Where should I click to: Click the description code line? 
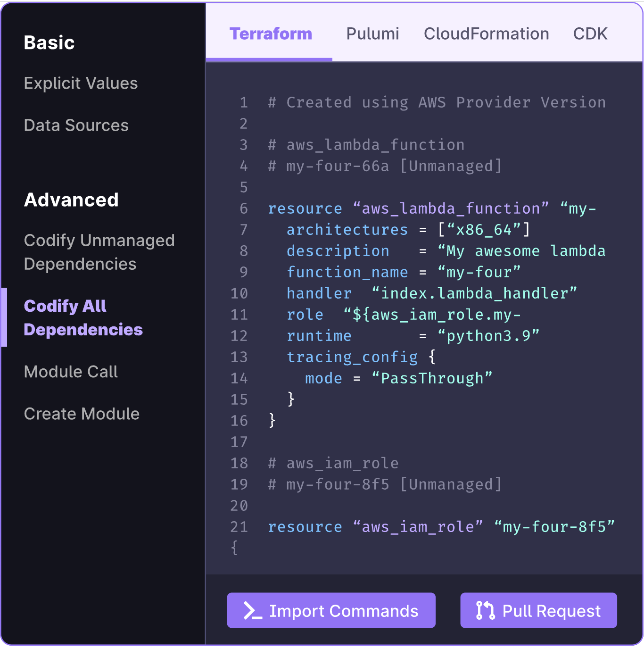(x=446, y=251)
